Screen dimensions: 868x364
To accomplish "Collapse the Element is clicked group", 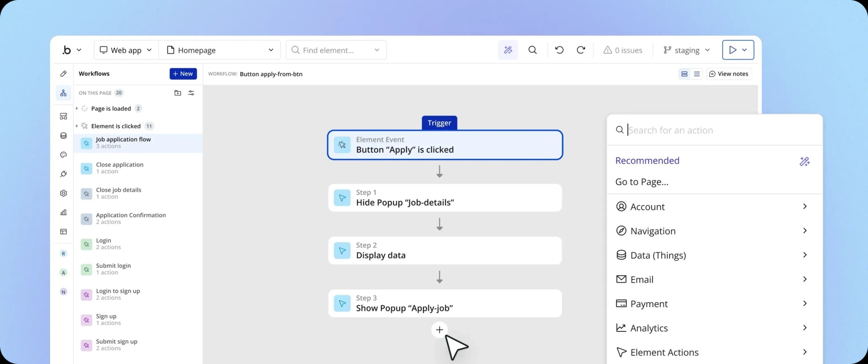I will [x=77, y=126].
